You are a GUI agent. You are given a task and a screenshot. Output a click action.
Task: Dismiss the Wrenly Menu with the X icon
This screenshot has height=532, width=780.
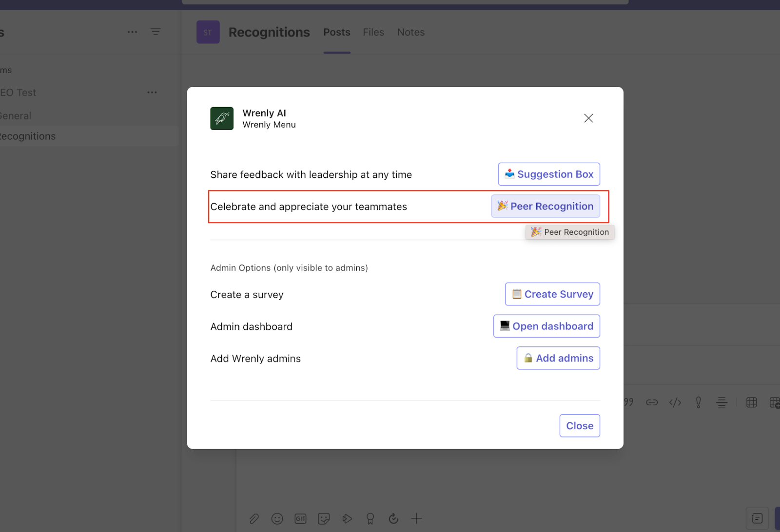pyautogui.click(x=588, y=118)
